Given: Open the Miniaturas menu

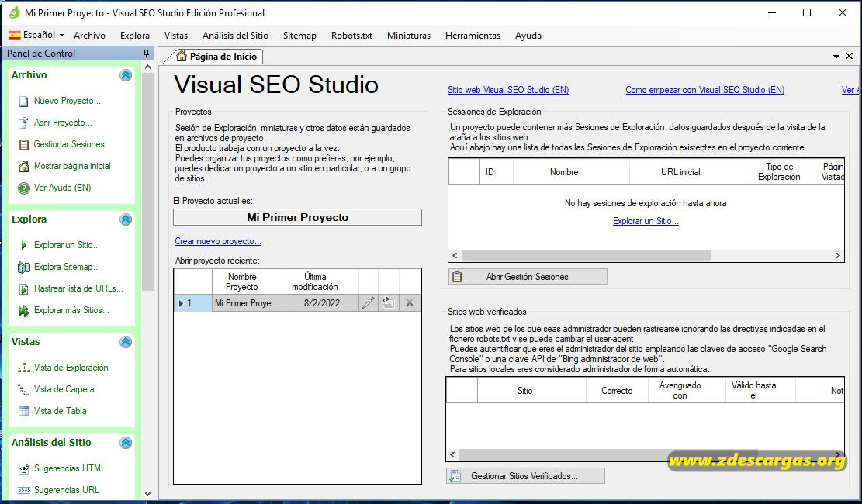Looking at the screenshot, I should 409,35.
